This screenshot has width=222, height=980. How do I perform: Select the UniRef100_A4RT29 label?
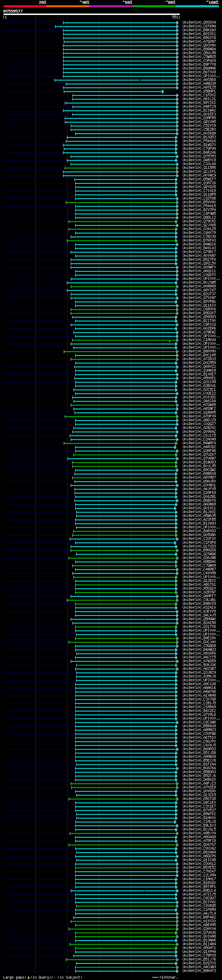[199, 106]
